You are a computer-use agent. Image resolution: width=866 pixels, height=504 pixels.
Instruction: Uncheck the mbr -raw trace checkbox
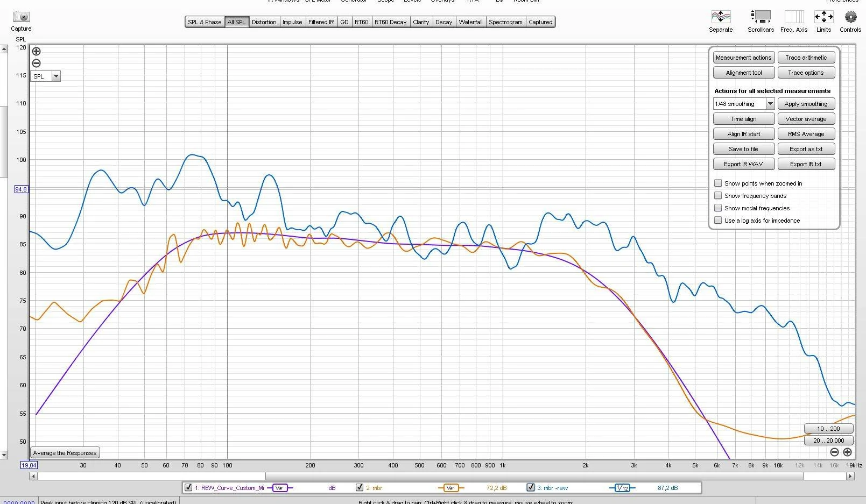531,487
